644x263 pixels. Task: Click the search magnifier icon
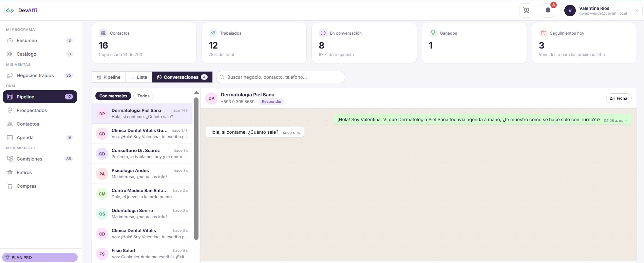click(222, 77)
